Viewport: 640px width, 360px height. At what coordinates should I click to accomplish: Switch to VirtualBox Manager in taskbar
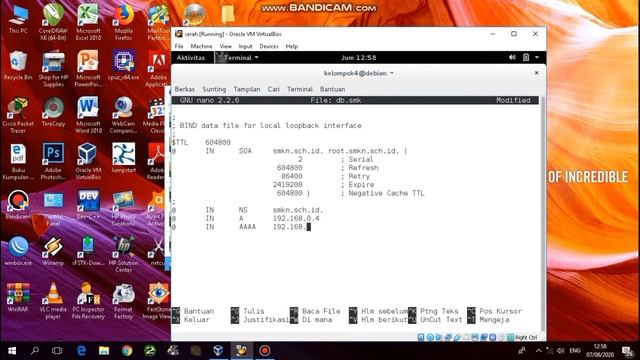(x=218, y=351)
